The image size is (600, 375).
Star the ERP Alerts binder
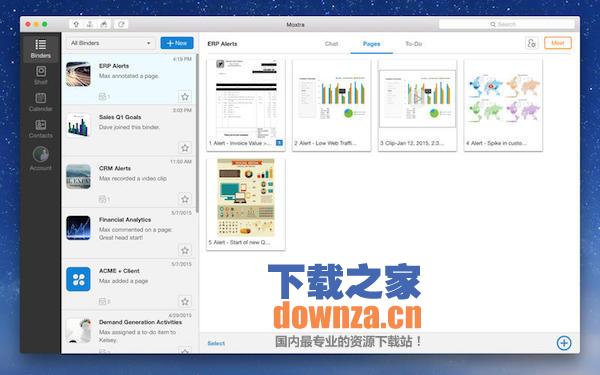tap(185, 97)
